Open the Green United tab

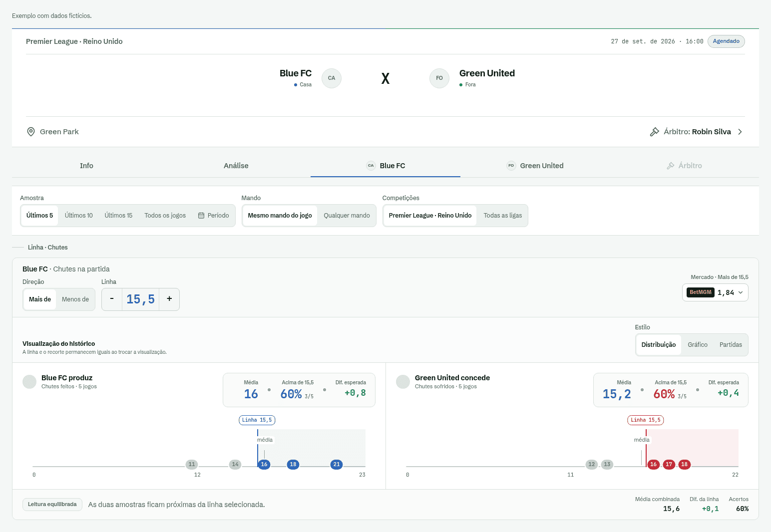point(535,166)
